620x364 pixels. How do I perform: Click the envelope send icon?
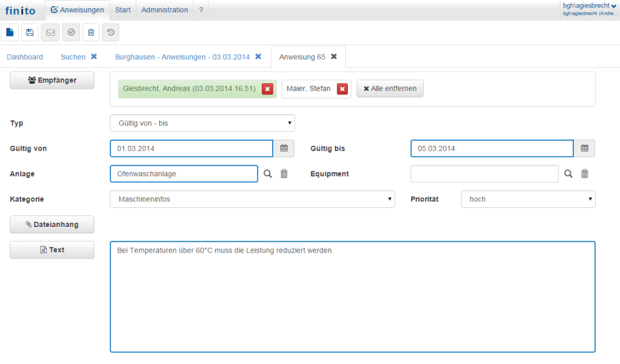50,32
